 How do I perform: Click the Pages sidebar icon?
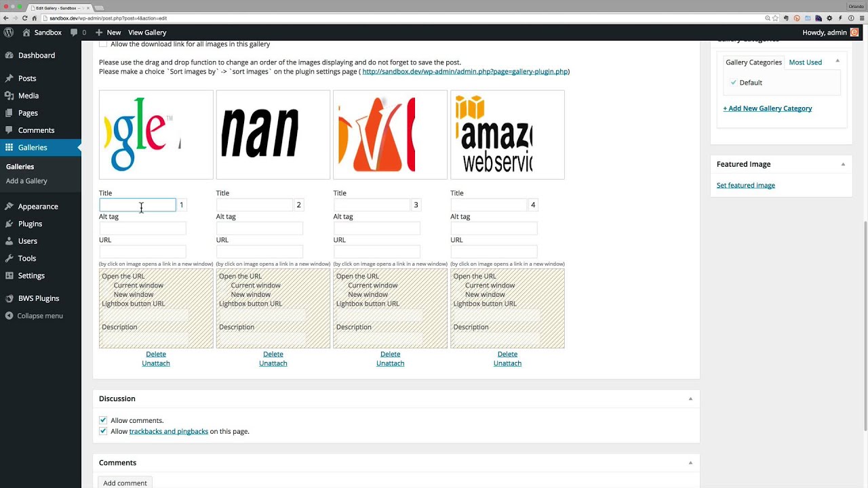coord(9,113)
